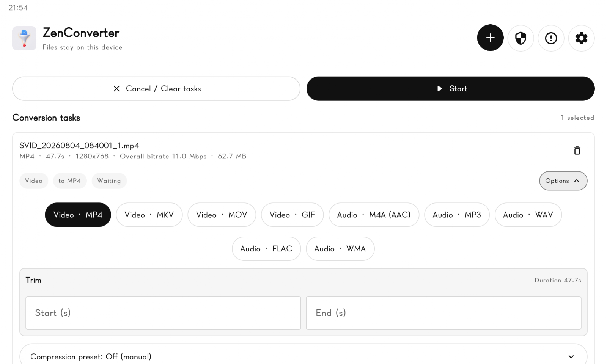The image size is (607, 364).
Task: Focus the trim End (s) field
Action: (x=443, y=313)
